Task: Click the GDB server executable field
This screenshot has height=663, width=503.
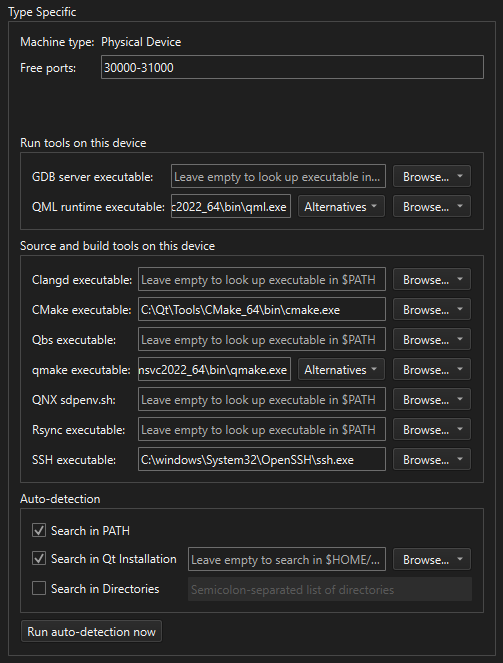Action: coord(278,176)
